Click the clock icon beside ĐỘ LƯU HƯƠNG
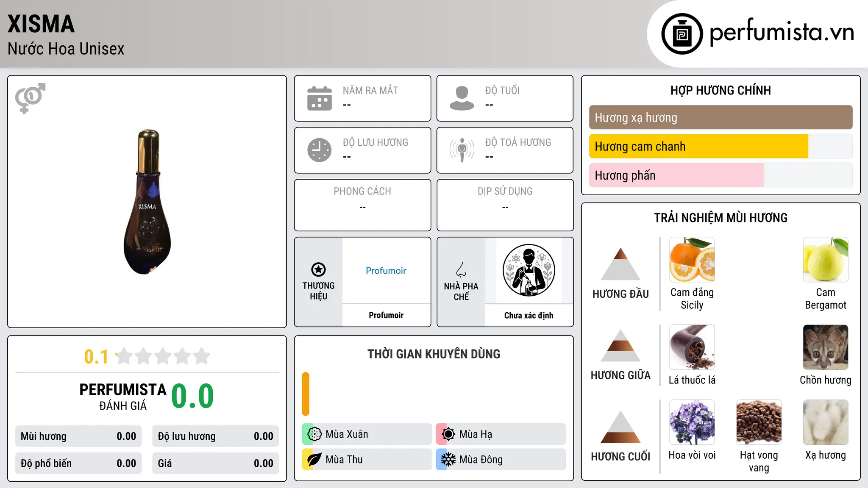The width and height of the screenshot is (868, 488). pyautogui.click(x=320, y=150)
